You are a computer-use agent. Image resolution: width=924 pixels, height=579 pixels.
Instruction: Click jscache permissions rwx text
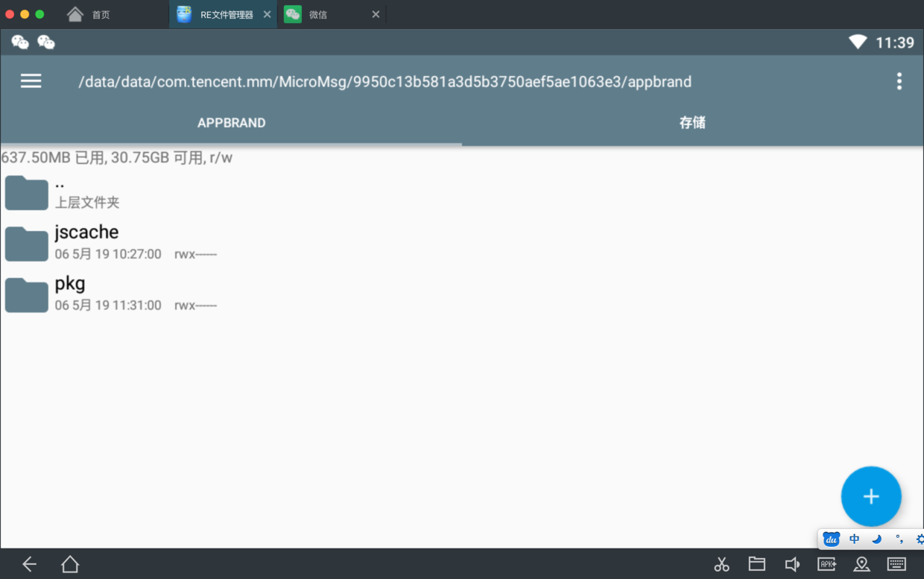tap(195, 255)
